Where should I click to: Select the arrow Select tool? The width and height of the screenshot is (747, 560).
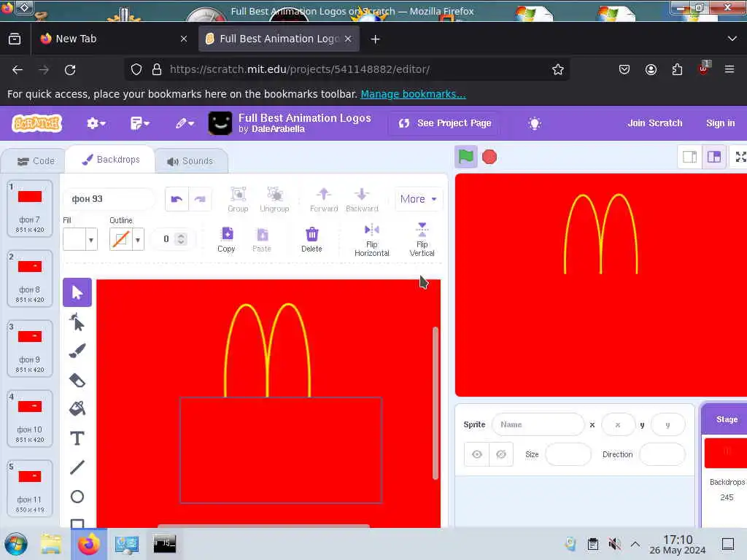click(77, 292)
